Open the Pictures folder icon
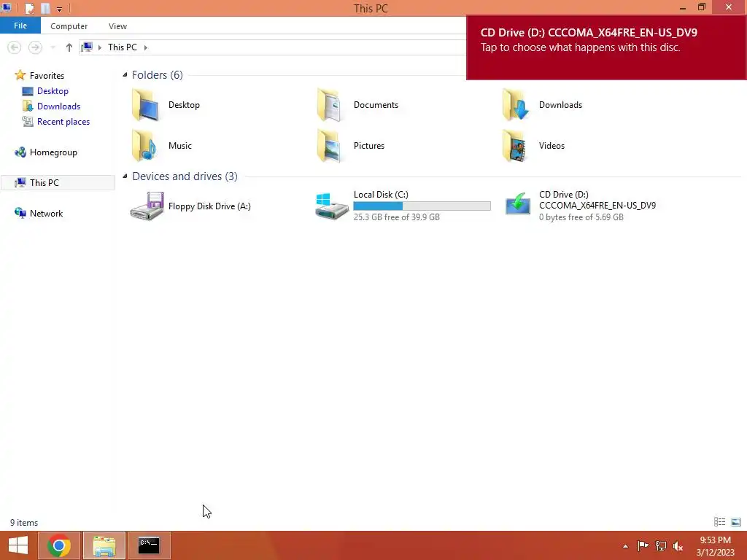This screenshot has height=560, width=747. (330, 146)
